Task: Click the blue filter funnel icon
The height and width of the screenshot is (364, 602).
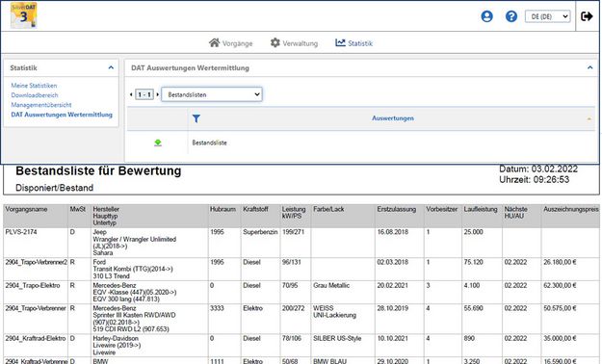Action: 196,118
